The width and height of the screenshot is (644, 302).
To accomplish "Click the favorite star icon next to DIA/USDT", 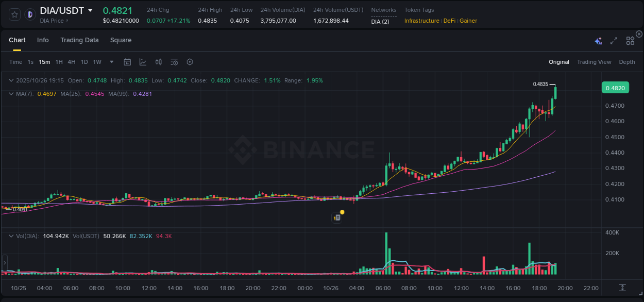I will point(14,14).
